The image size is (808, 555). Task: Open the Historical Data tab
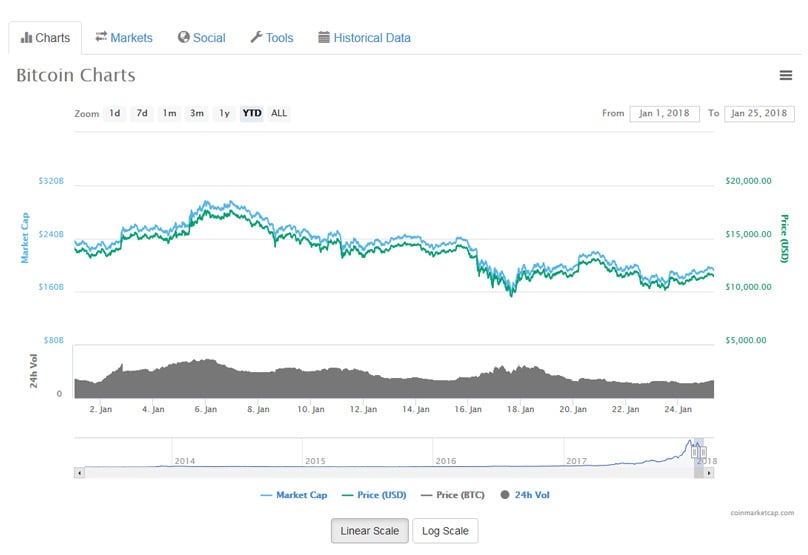364,38
